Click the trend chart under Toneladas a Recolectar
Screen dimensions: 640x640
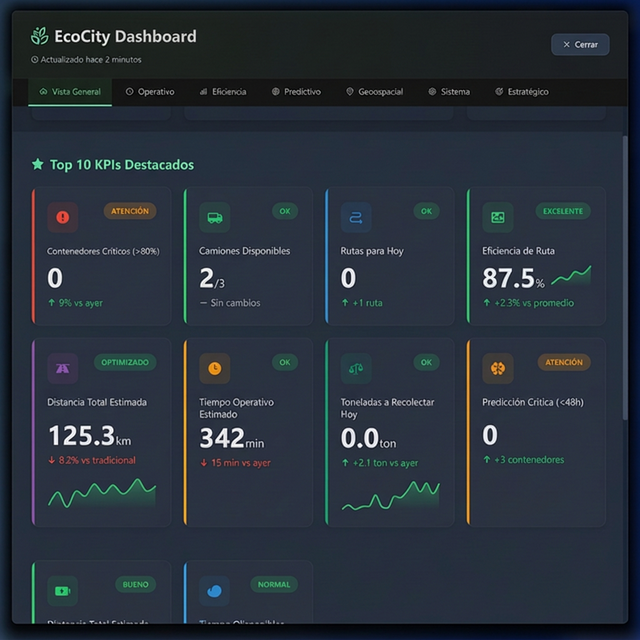coord(391,496)
